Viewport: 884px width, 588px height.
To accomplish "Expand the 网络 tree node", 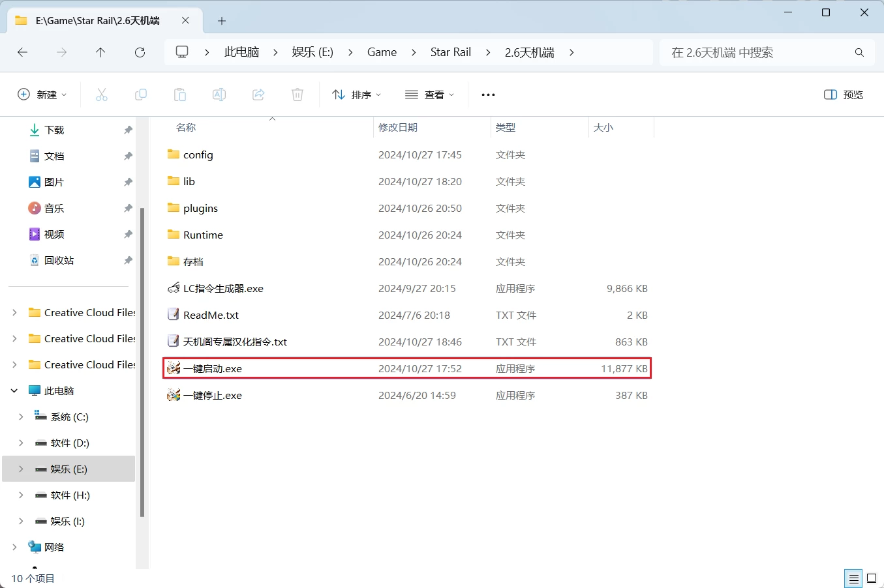I will pos(14,547).
